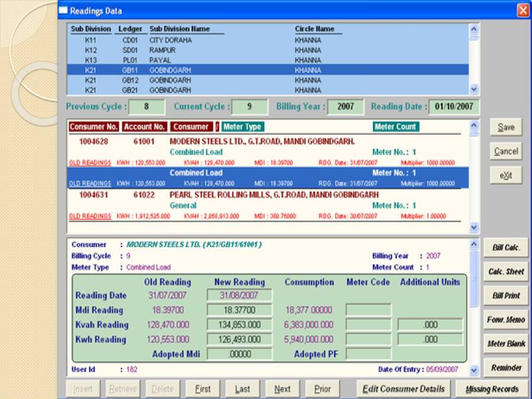Click the eXit button

[505, 175]
